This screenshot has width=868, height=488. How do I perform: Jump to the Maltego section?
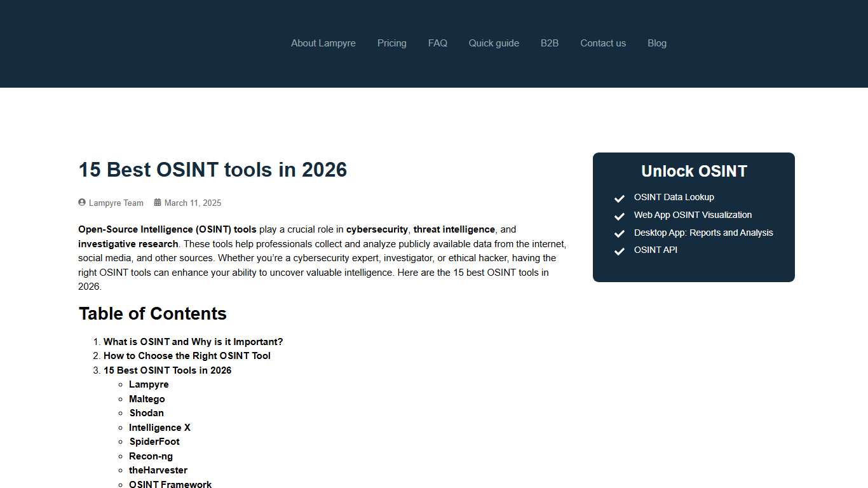147,398
